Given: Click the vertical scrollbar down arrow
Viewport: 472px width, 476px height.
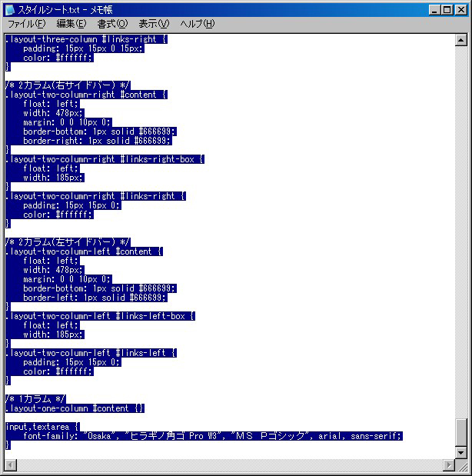Looking at the screenshot, I should [460, 453].
